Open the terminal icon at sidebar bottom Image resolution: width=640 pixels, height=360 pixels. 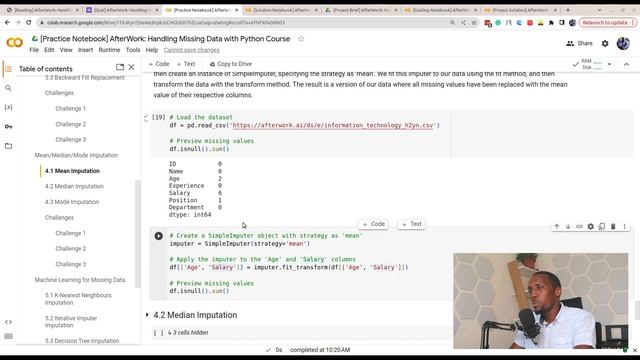pyautogui.click(x=8, y=336)
